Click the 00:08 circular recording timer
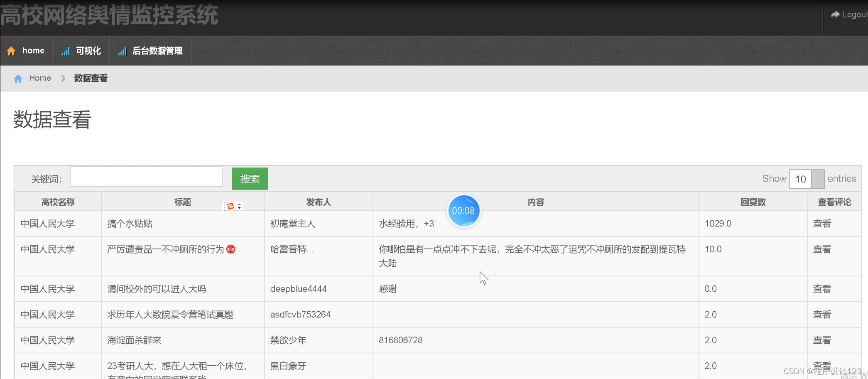 (x=464, y=211)
